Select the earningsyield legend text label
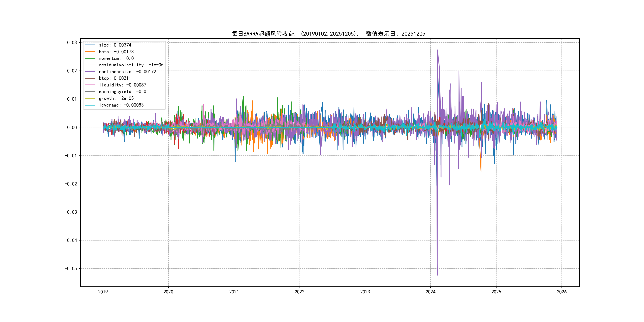Image resolution: width=644 pixels, height=322 pixels. (x=122, y=92)
